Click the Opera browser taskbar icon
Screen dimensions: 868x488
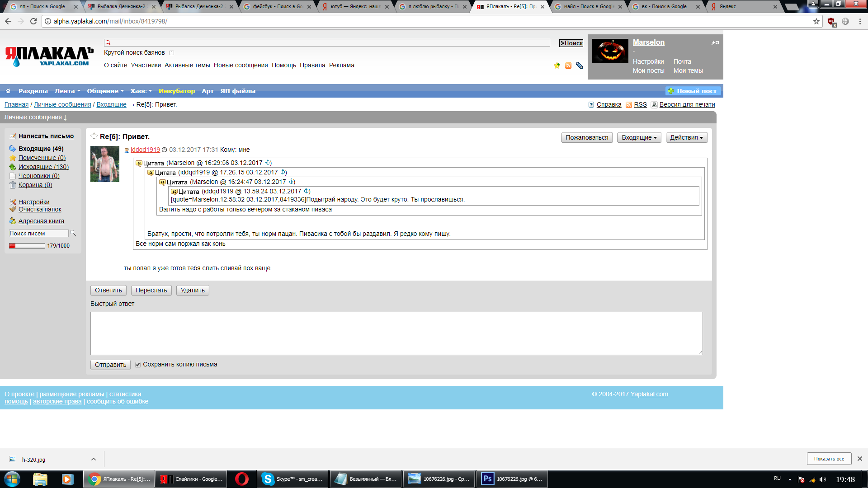[x=242, y=479]
